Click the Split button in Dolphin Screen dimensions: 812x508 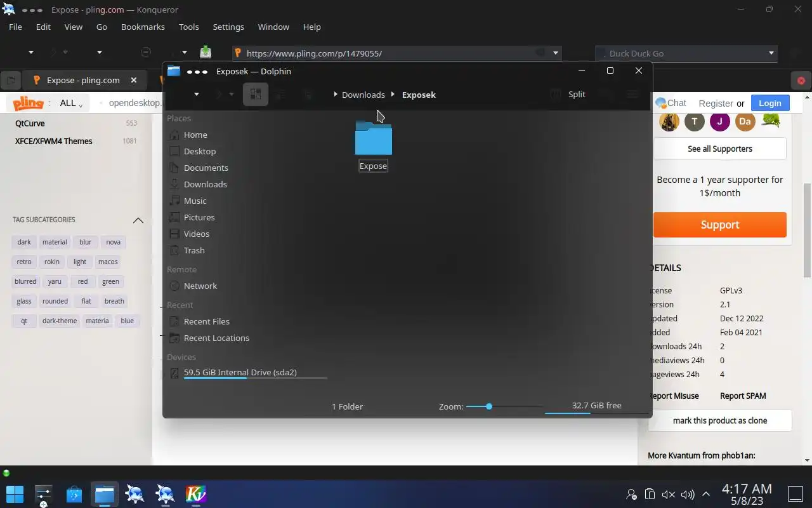pyautogui.click(x=568, y=94)
